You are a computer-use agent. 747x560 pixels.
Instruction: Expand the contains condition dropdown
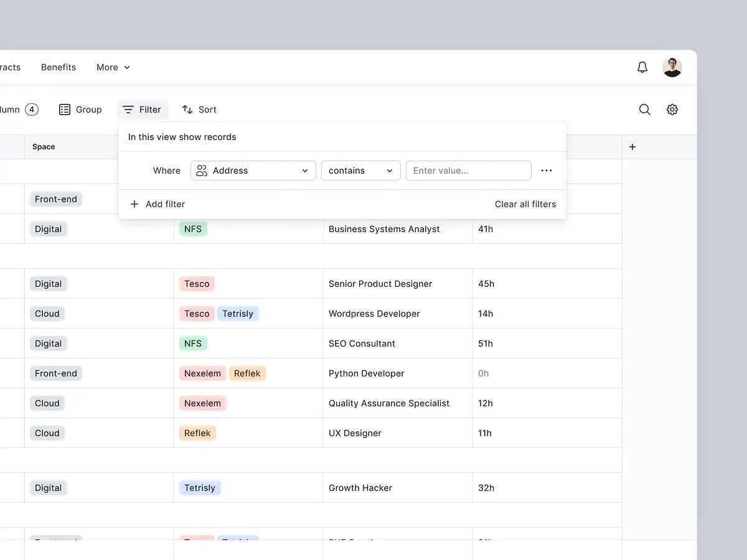[360, 170]
